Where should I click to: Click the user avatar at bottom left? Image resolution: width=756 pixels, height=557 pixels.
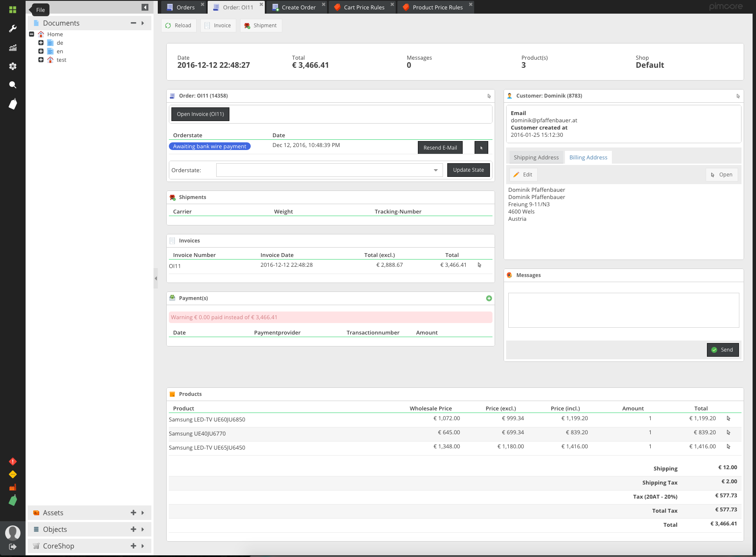coord(12,532)
